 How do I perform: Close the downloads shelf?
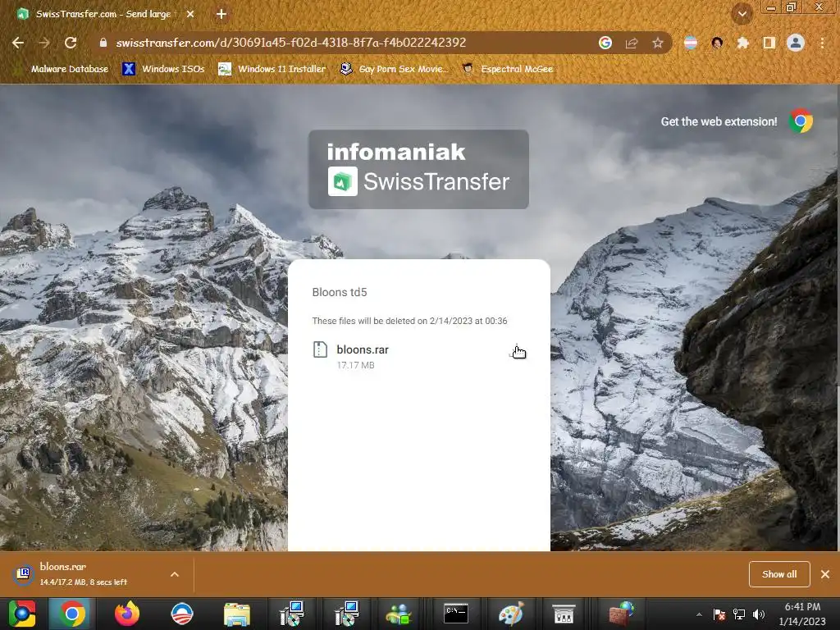tap(825, 574)
